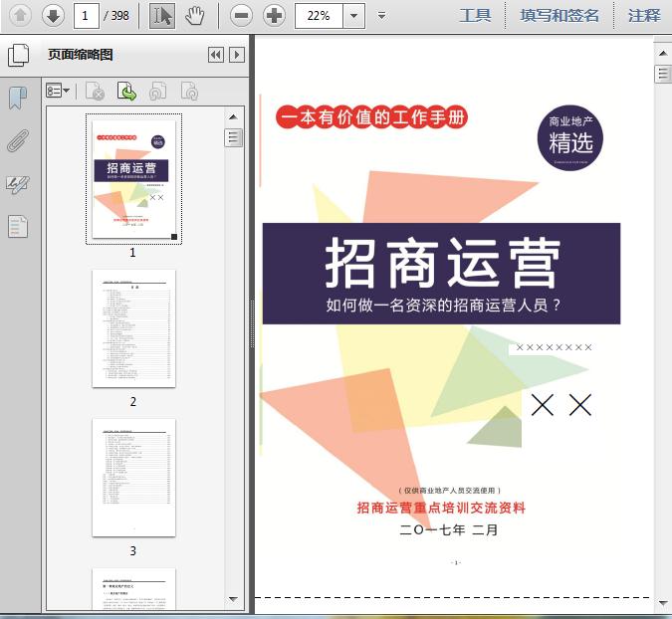
Task: Open the toolbar customize dropdown arrow
Action: point(382,16)
